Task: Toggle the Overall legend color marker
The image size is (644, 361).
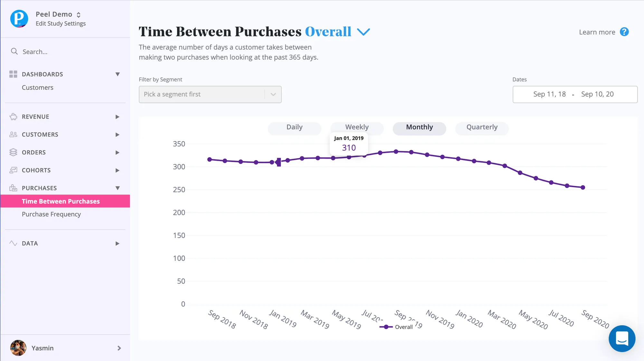Action: click(x=386, y=327)
